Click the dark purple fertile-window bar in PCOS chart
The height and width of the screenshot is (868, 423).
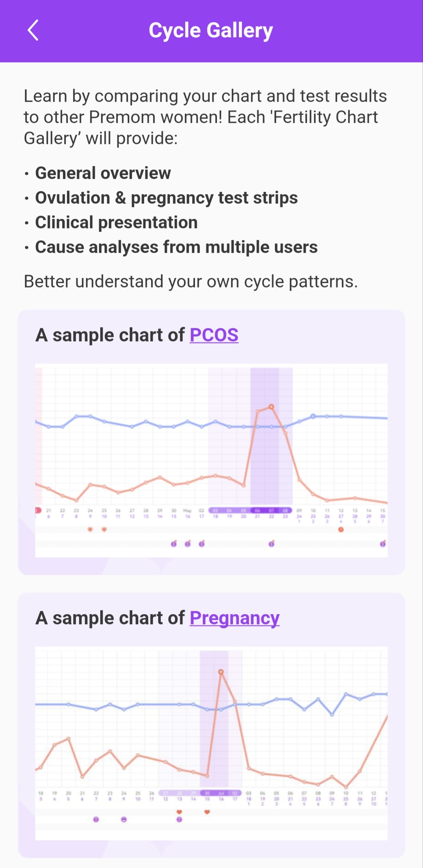click(264, 510)
